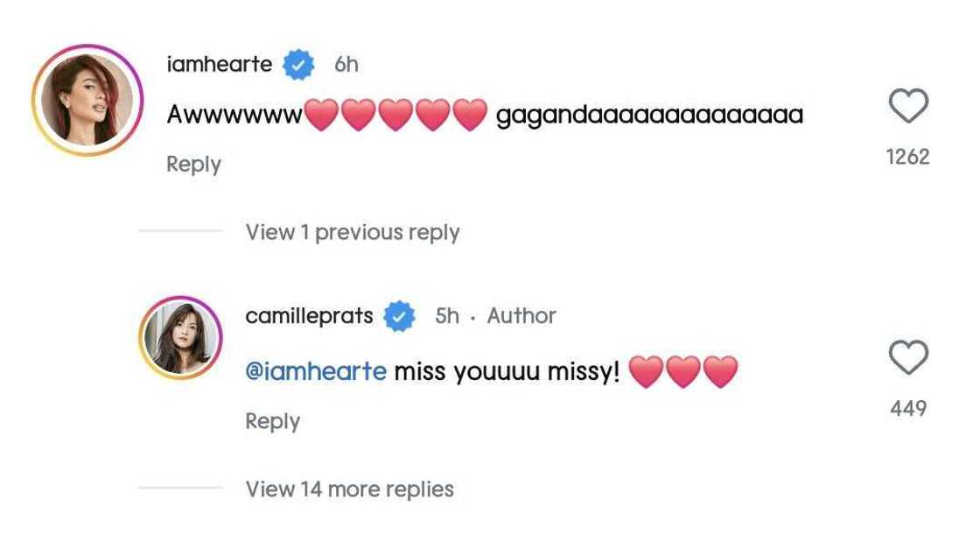Expand replies via 'View 1 previous reply'
The height and width of the screenshot is (535, 980).
pos(353,231)
